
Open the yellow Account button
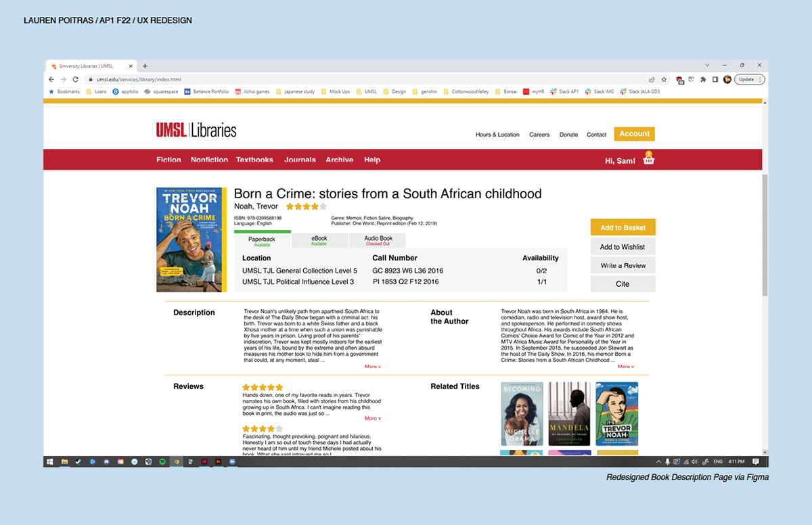pos(634,134)
